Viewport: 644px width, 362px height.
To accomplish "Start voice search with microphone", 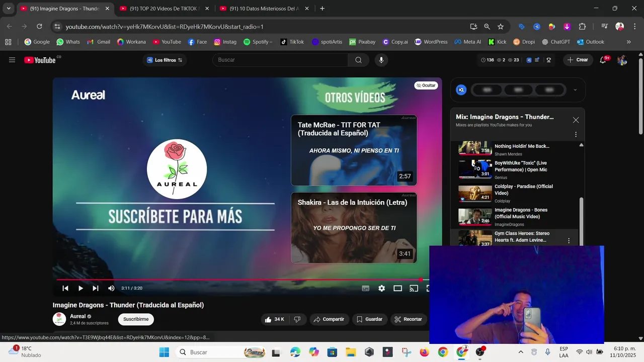I will point(381,60).
